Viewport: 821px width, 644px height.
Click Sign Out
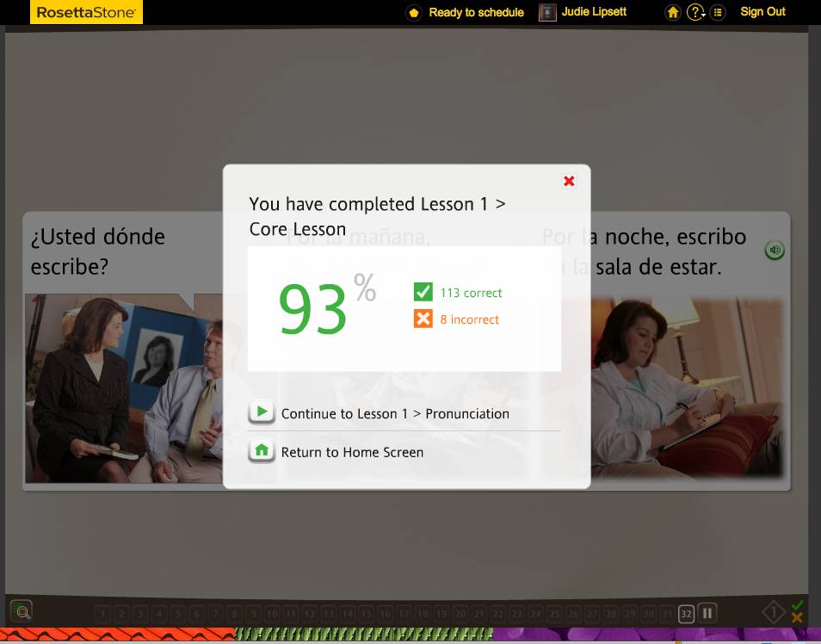762,11
